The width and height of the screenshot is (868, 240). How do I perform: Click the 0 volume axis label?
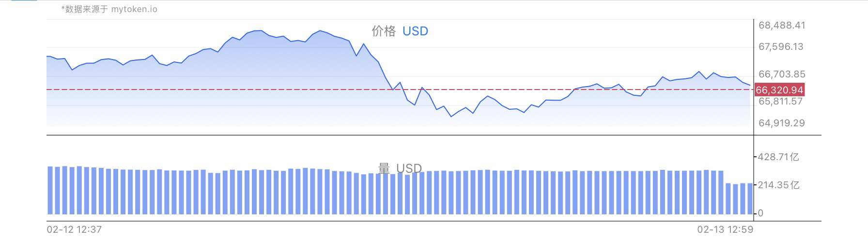[x=760, y=213]
